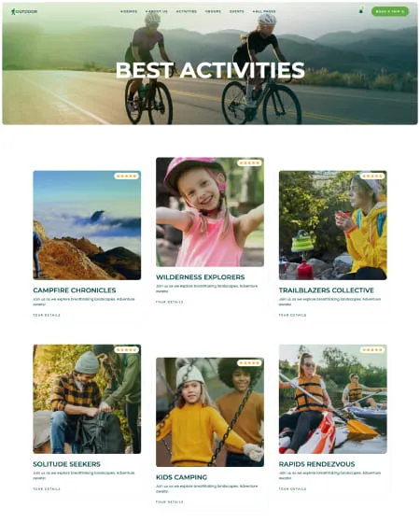Expand the About Us dropdown menu
420x523 pixels.
157,11
